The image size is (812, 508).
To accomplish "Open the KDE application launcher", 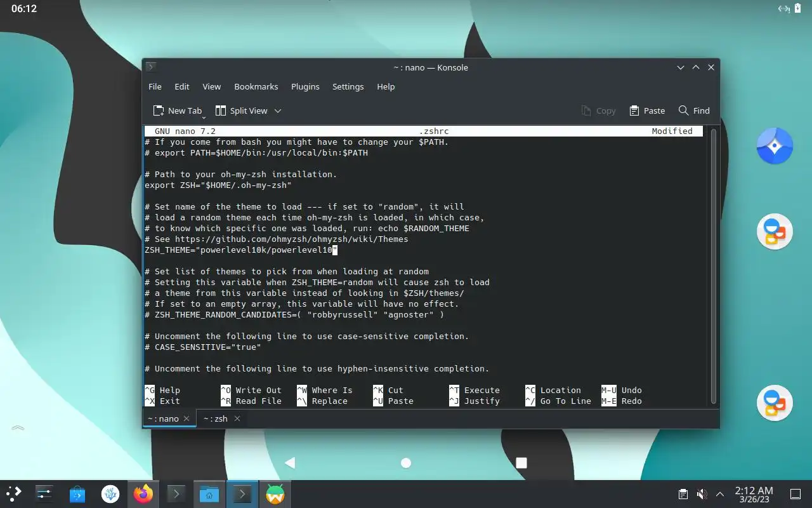I will pyautogui.click(x=13, y=494).
